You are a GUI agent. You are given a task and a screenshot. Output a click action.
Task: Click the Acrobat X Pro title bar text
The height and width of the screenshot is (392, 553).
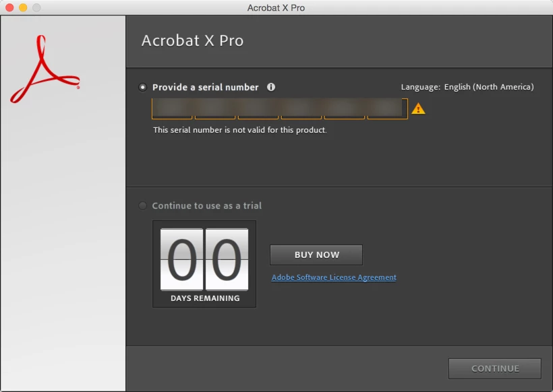[x=276, y=8]
